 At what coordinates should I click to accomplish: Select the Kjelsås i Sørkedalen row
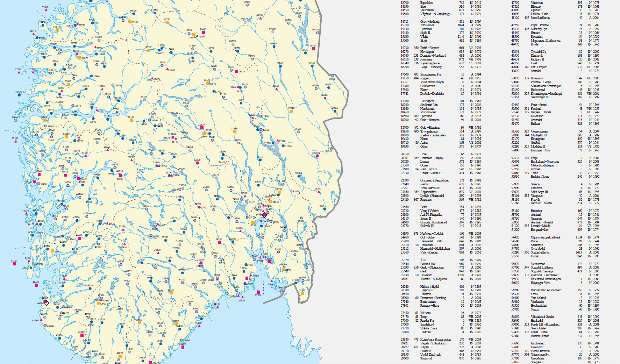(x=441, y=135)
